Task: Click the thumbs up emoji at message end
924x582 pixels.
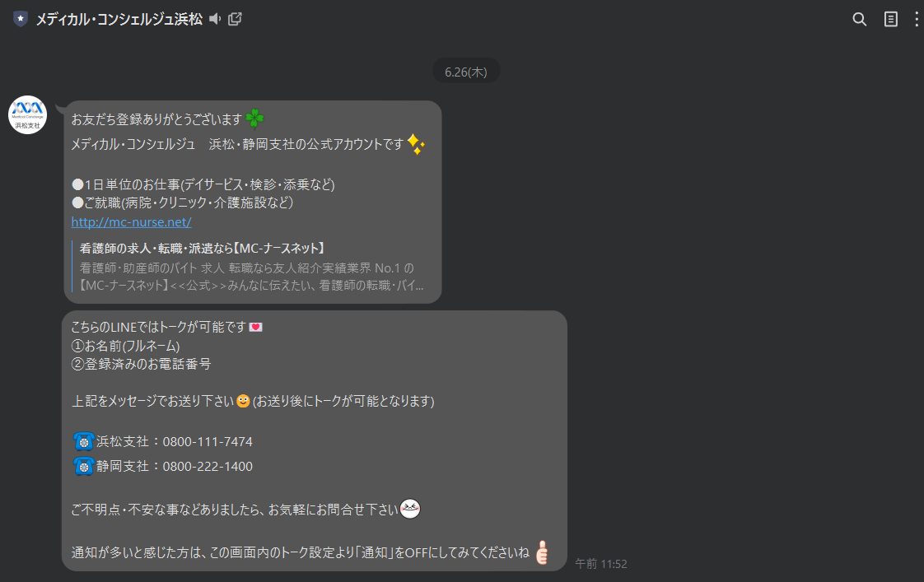Action: [x=542, y=552]
